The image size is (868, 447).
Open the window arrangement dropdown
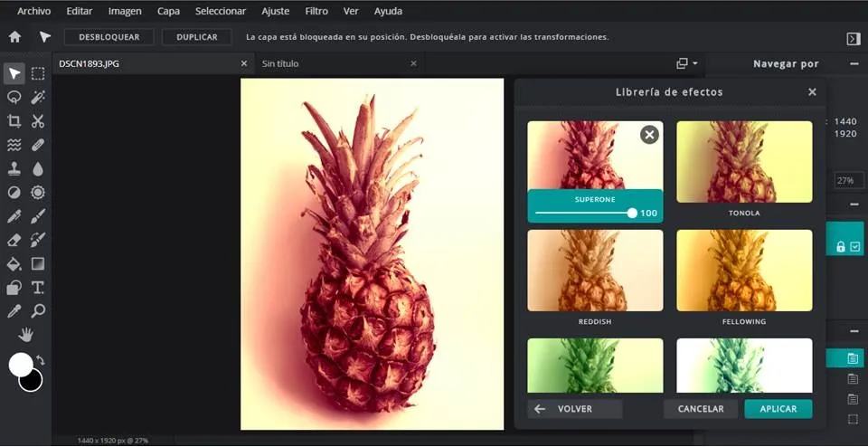(687, 63)
